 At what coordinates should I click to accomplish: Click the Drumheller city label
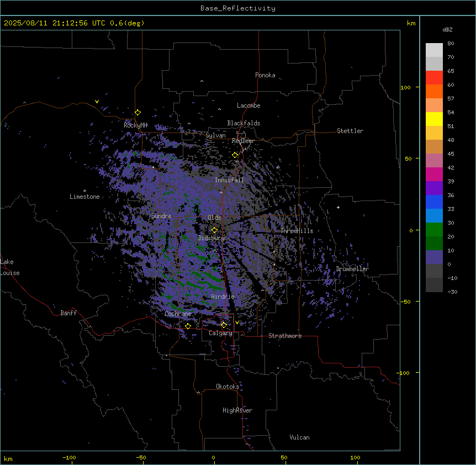352,269
